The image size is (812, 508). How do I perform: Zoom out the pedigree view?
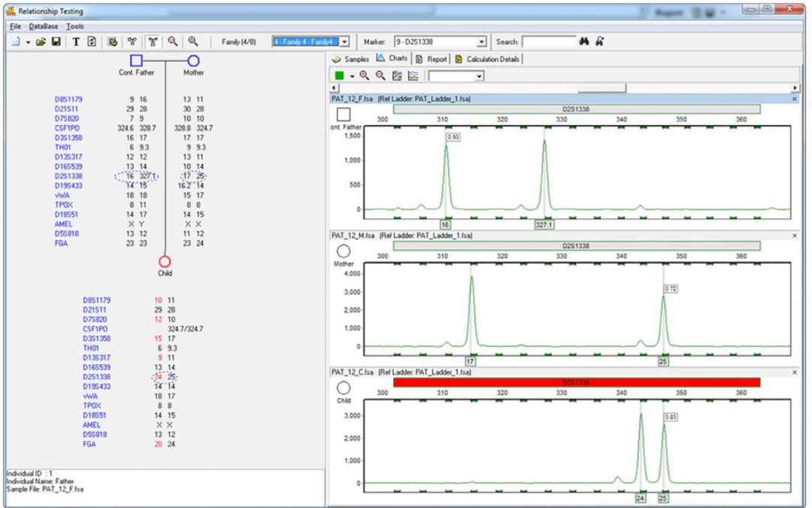coord(172,41)
